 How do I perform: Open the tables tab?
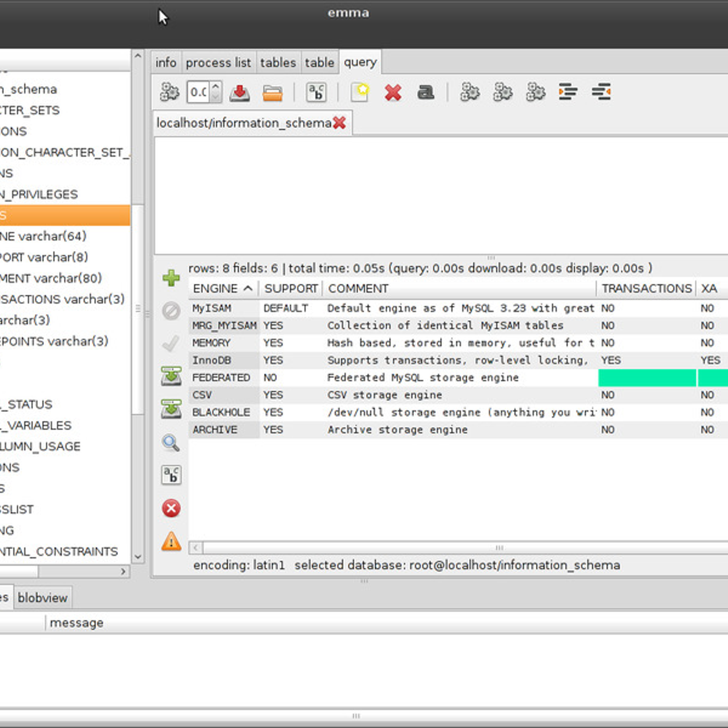pyautogui.click(x=278, y=62)
